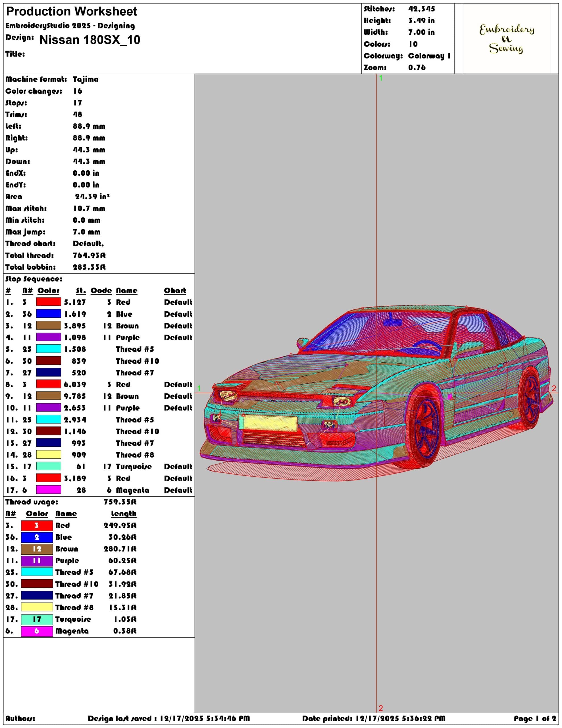Click stitch count '9,785' in stop row 9
The image size is (562, 728).
75,396
